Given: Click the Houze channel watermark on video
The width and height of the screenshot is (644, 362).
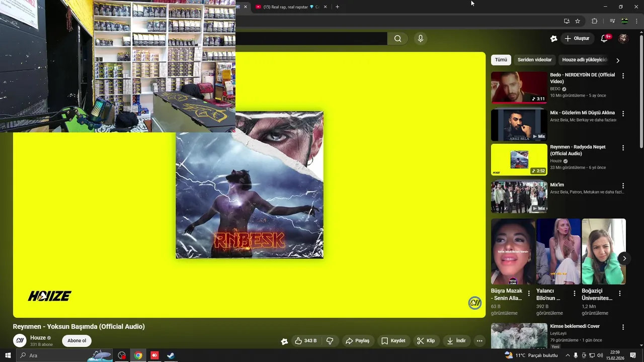Looking at the screenshot, I should pyautogui.click(x=475, y=303).
